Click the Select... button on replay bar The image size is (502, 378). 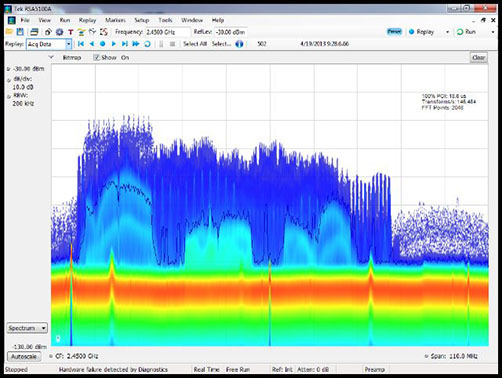point(221,44)
